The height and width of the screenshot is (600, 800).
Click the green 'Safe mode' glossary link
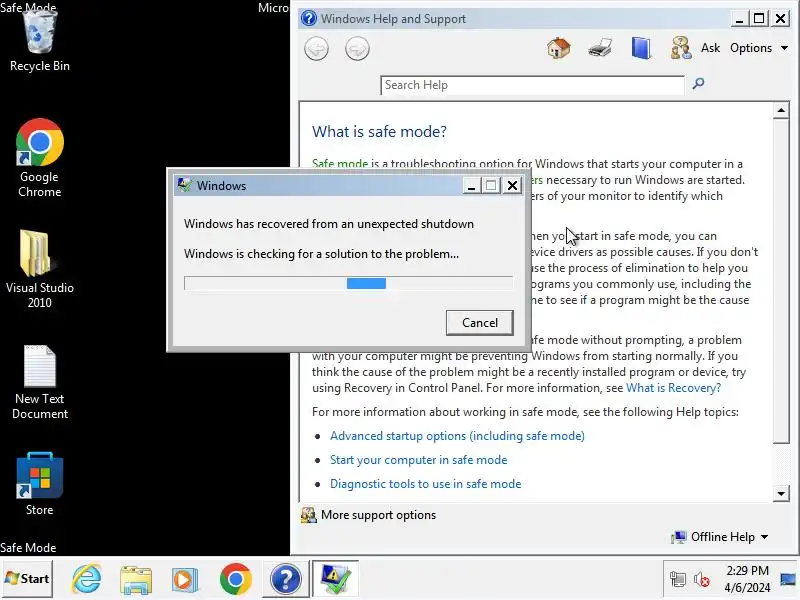(x=340, y=163)
